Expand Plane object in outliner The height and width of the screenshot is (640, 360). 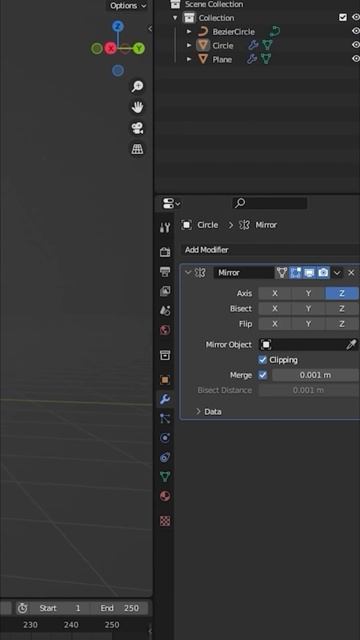coord(189,60)
